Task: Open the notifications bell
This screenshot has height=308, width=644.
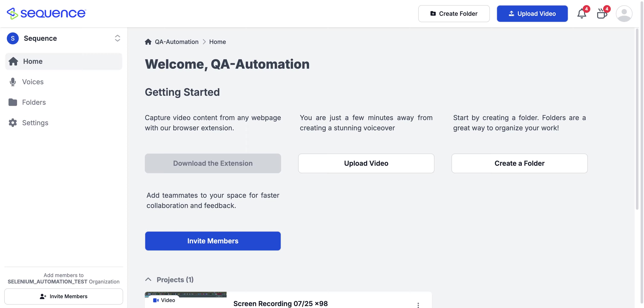Action: [x=582, y=13]
